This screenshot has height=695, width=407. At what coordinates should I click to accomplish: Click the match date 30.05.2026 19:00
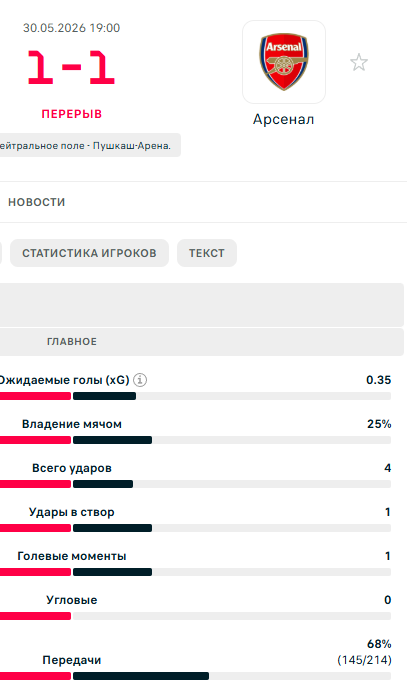pos(71,28)
